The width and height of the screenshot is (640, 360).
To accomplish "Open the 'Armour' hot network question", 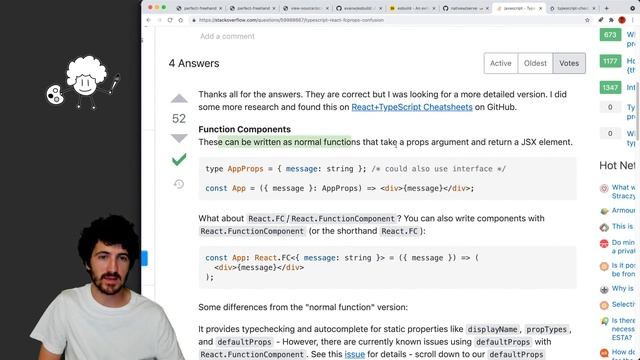I will tap(623, 210).
